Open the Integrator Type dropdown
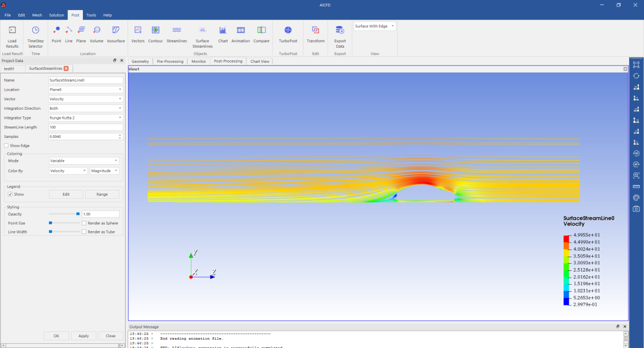 (x=85, y=118)
